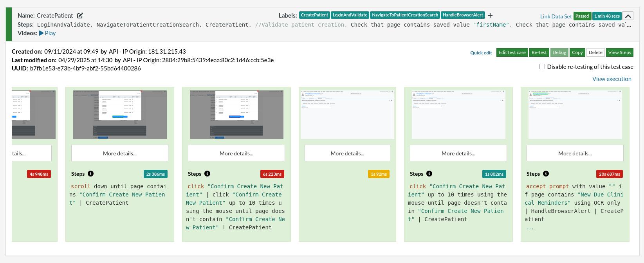644x263 pixels.
Task: Open the LoginAndValidate label
Action: (350, 15)
